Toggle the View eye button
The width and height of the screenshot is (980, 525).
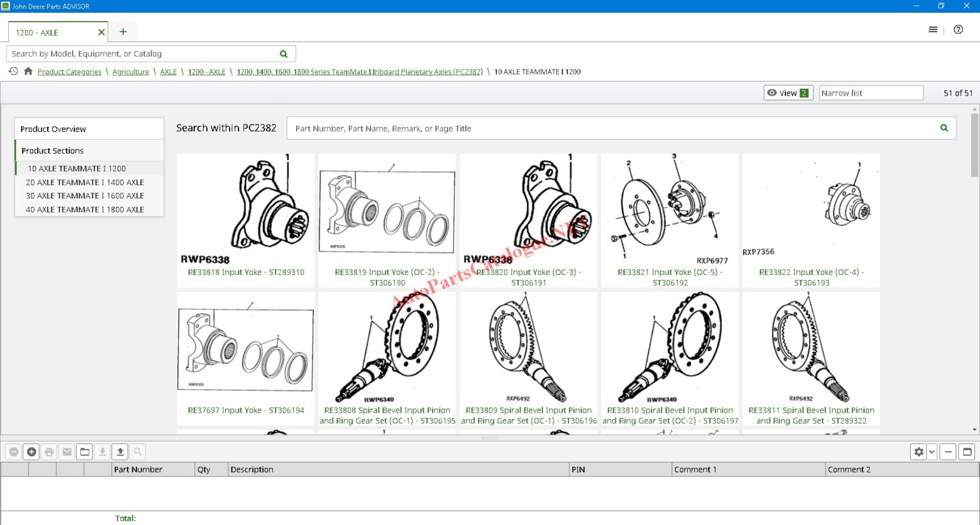tap(788, 93)
